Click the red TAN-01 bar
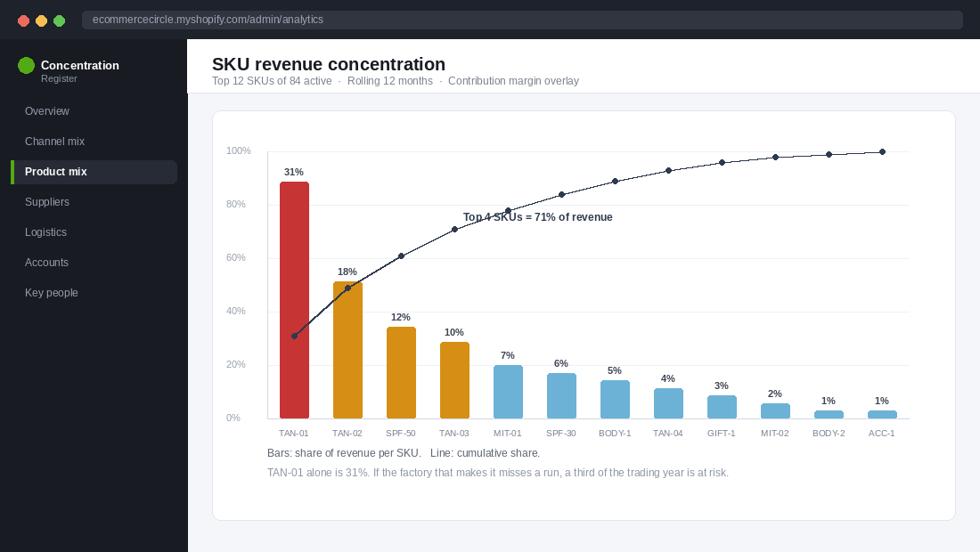 pyautogui.click(x=294, y=300)
